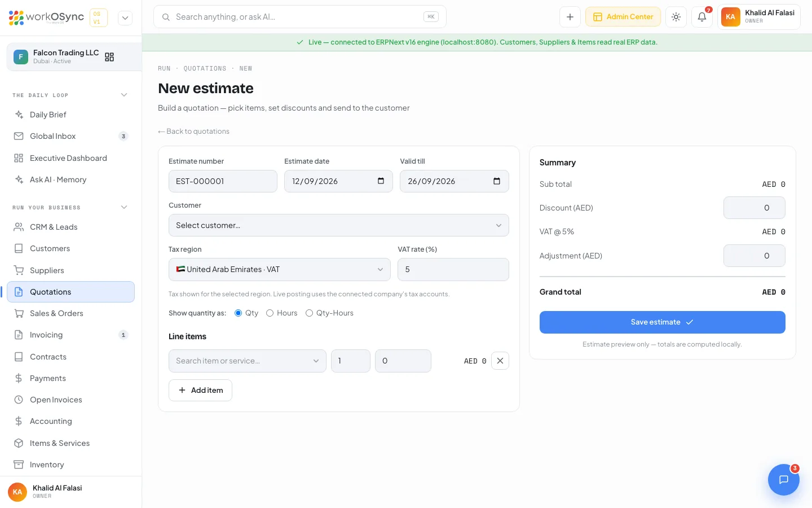Go to CRM & Leads
This screenshot has height=508, width=812.
coord(71,227)
